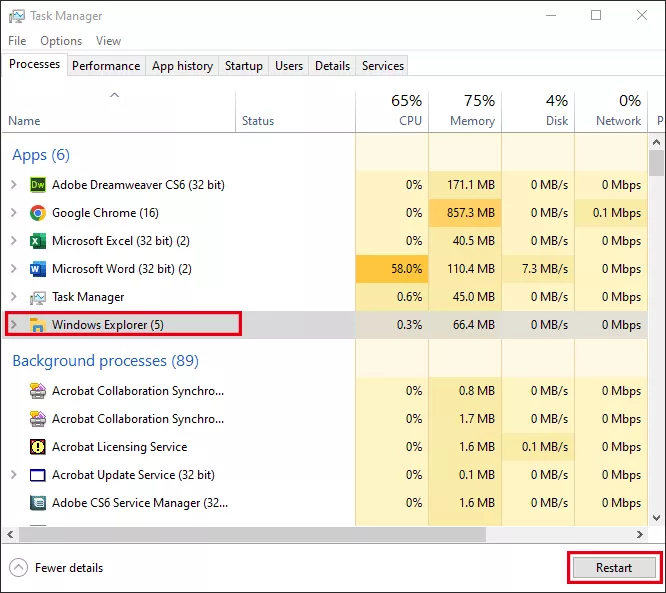This screenshot has width=666, height=593.
Task: Sort processes by Memory column
Action: click(x=465, y=111)
